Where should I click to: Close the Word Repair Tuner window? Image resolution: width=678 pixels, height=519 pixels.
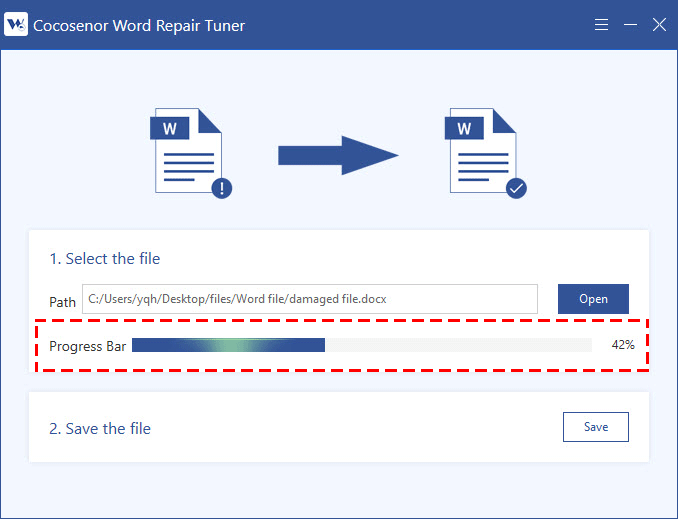point(659,25)
